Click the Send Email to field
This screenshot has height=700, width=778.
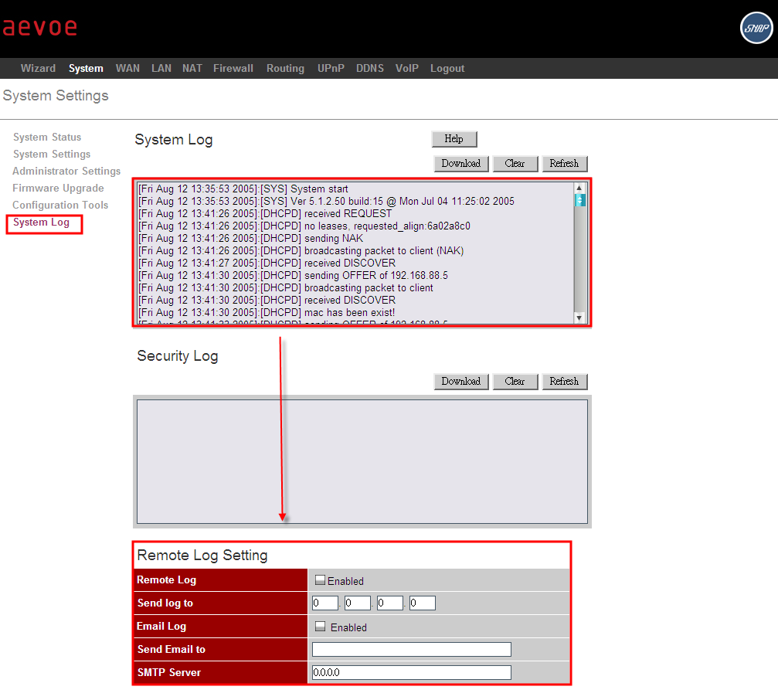click(x=411, y=650)
